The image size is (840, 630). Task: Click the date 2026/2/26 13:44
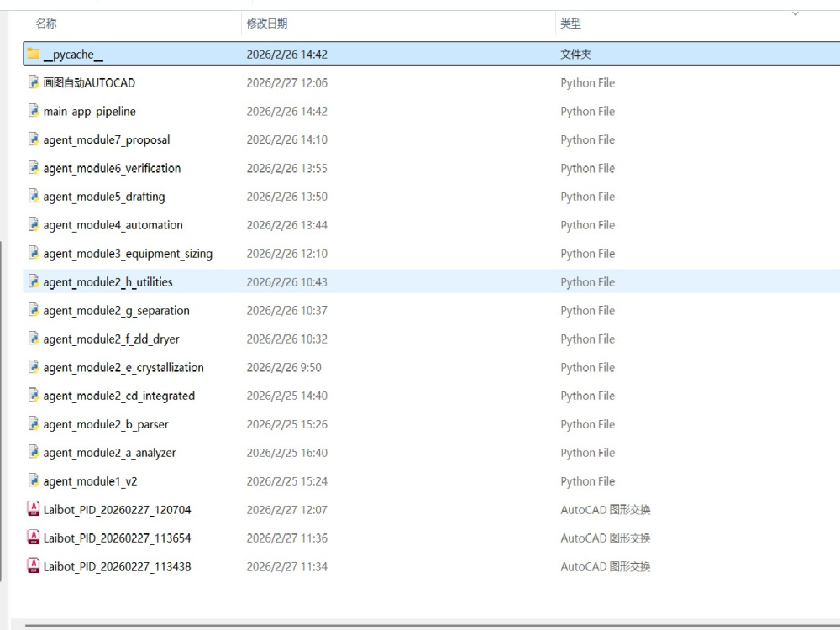pyautogui.click(x=286, y=225)
